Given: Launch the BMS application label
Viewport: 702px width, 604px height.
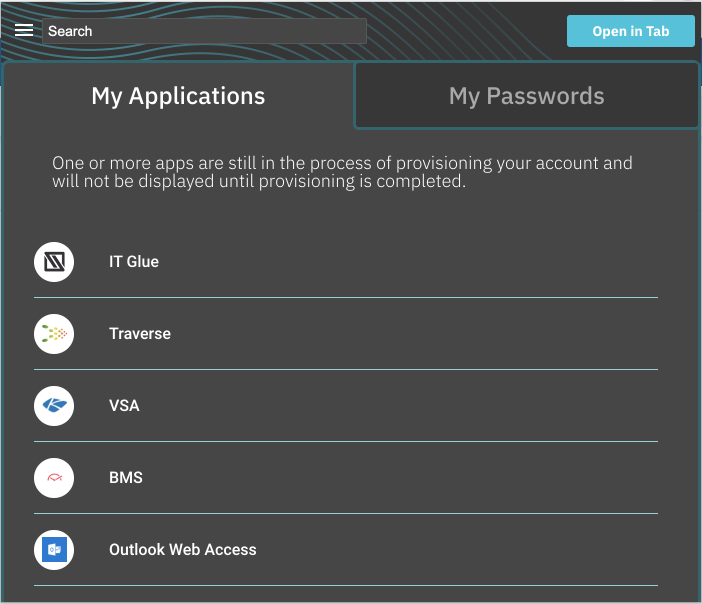Looking at the screenshot, I should click(x=126, y=478).
